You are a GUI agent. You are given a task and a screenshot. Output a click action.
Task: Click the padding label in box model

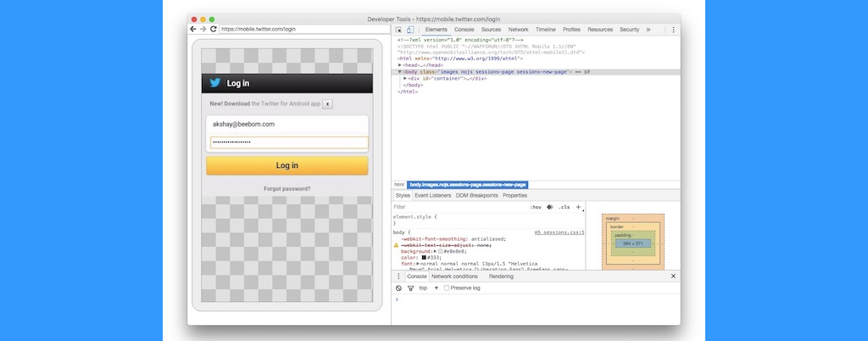point(623,235)
